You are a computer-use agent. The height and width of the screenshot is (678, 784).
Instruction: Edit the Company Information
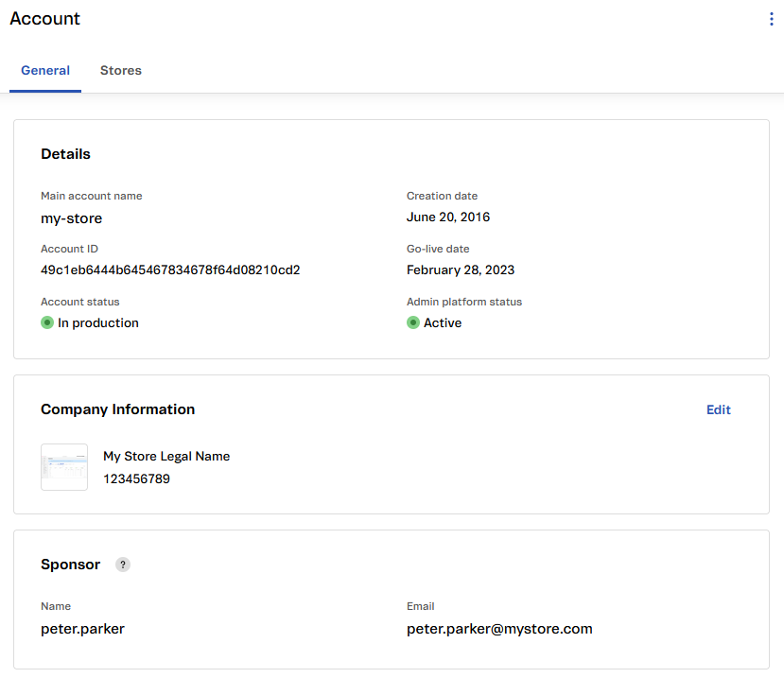point(718,409)
